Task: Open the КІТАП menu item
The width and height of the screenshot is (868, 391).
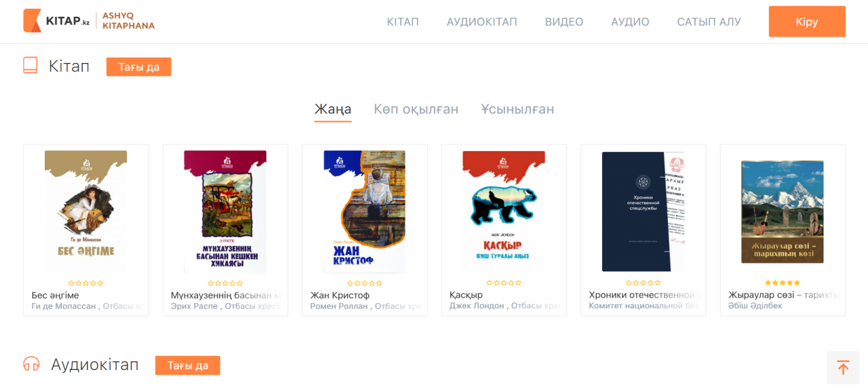Action: point(403,22)
